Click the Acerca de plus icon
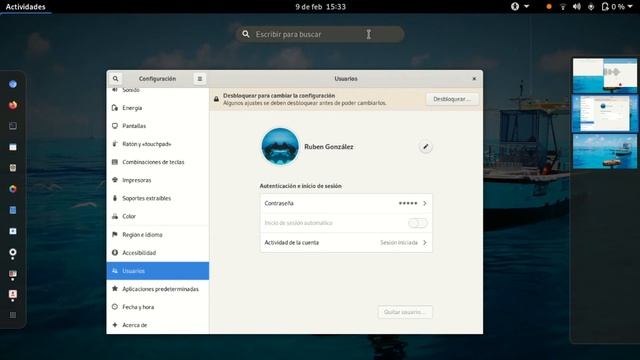640x360 pixels. tap(115, 325)
